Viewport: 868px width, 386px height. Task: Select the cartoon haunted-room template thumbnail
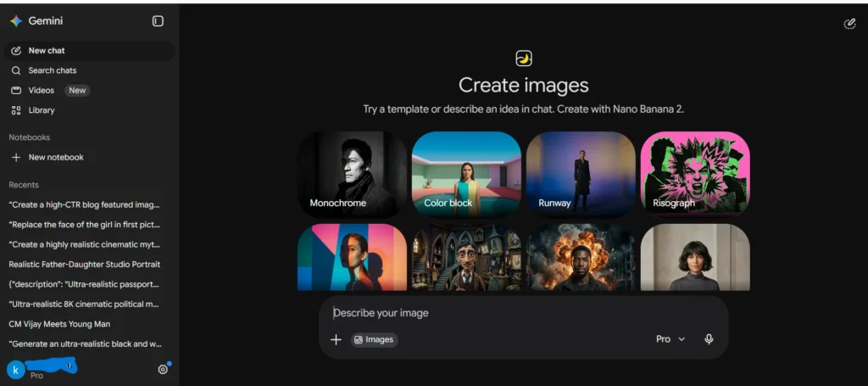tap(466, 257)
